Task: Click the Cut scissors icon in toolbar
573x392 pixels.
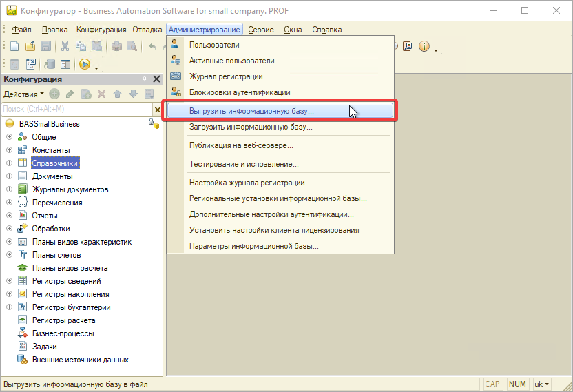Action: [x=65, y=46]
